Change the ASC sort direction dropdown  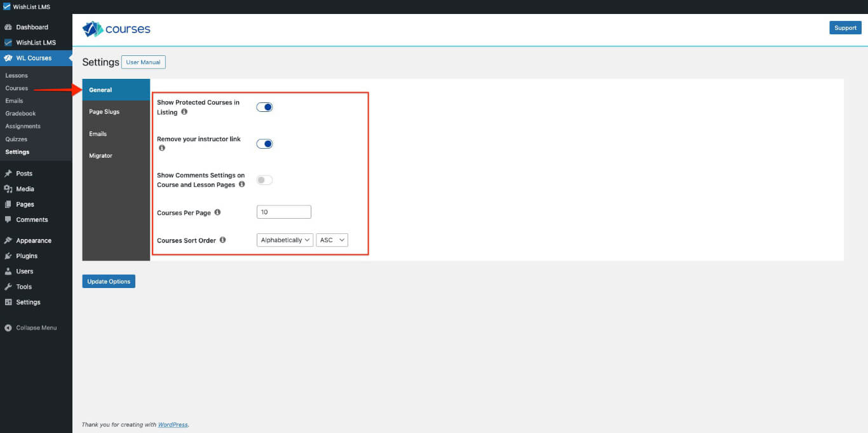[332, 240]
